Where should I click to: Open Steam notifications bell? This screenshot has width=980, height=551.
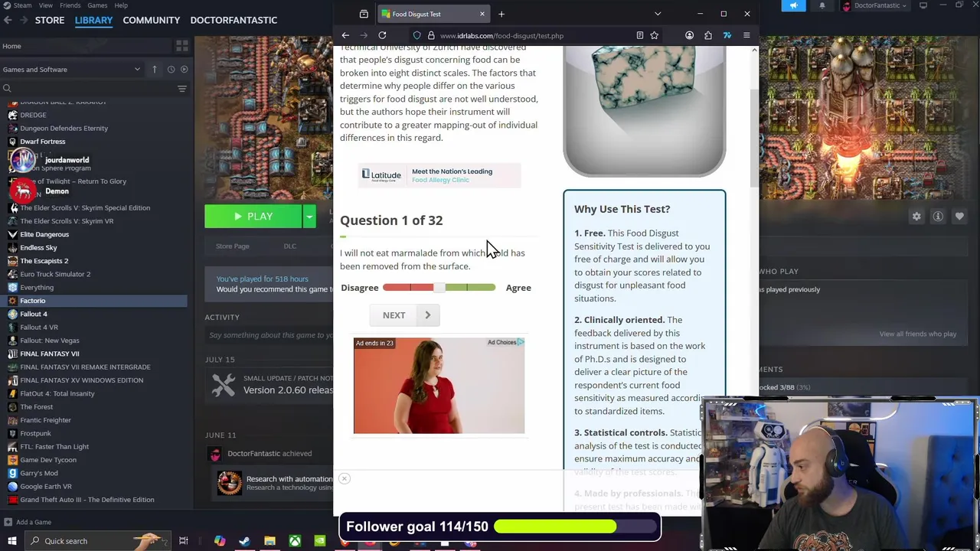[822, 5]
